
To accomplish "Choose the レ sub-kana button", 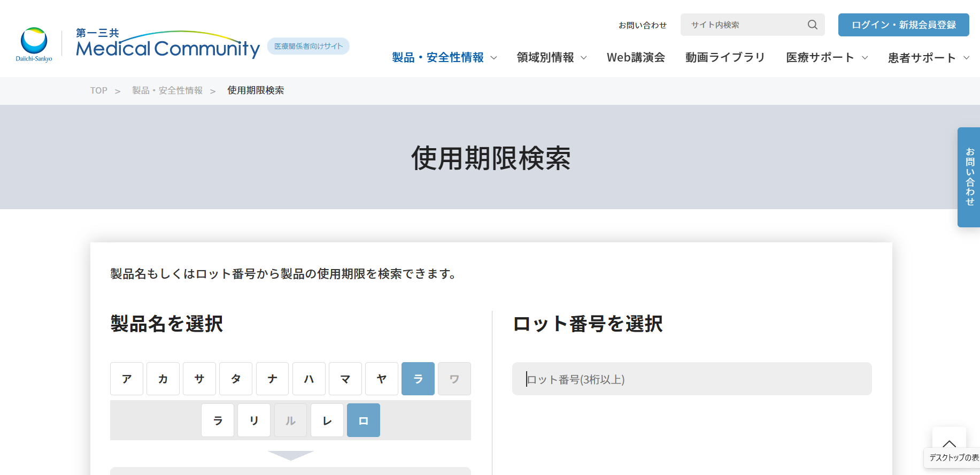I will pos(327,420).
